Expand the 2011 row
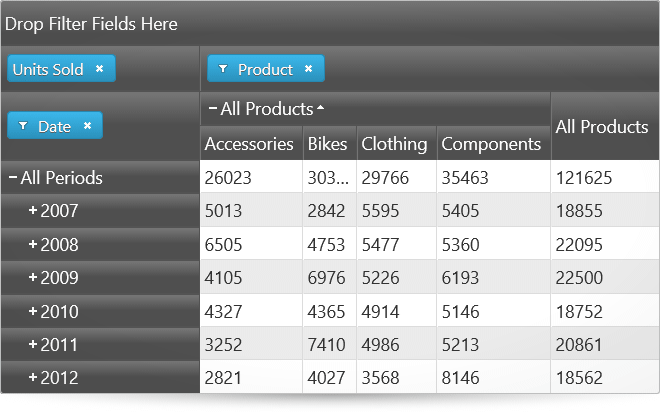Screen dimensions: 660x412 click(33, 345)
